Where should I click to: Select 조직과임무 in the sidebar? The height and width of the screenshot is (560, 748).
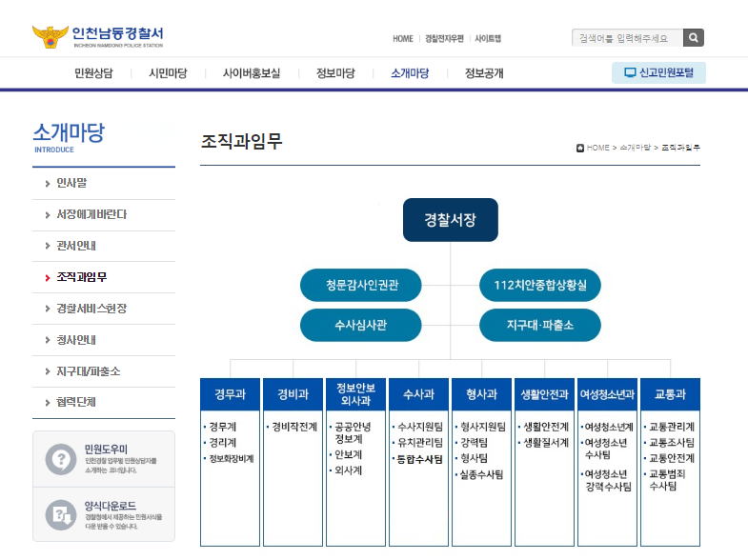pos(82,277)
